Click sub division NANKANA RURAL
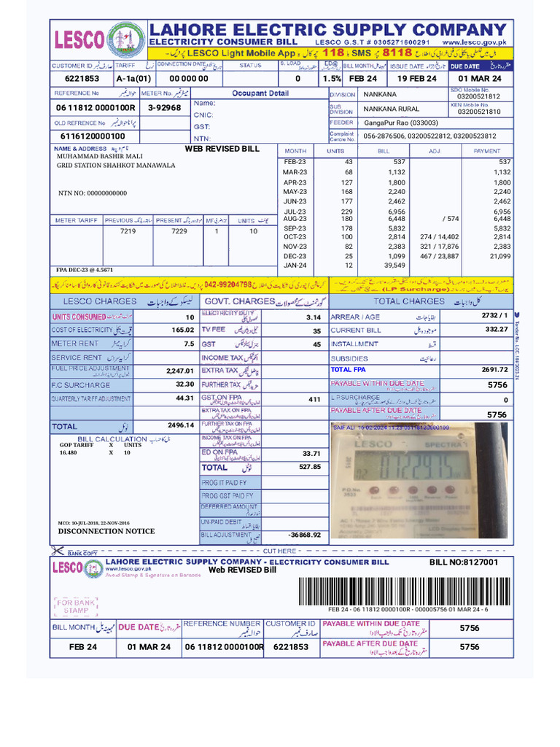This screenshot has height=747, width=560. click(392, 109)
